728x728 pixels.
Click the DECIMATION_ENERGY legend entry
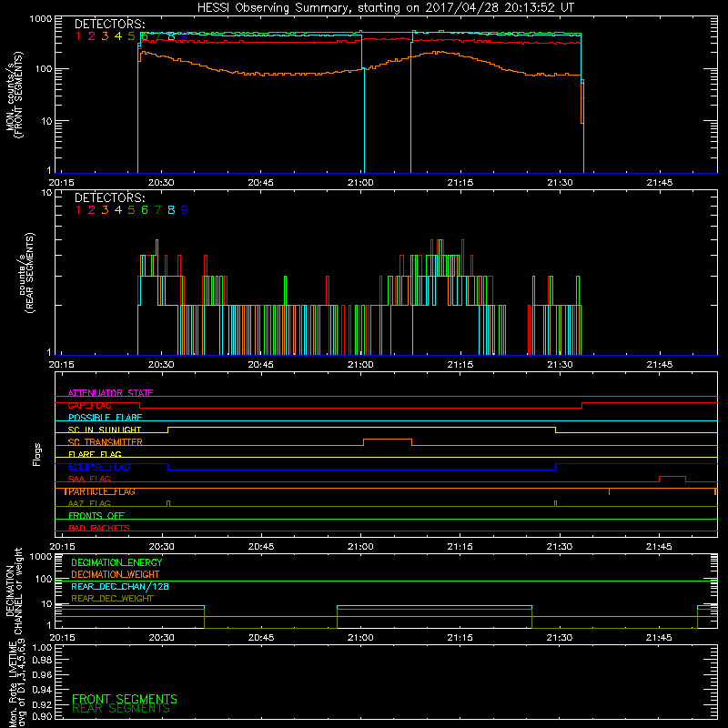116,562
